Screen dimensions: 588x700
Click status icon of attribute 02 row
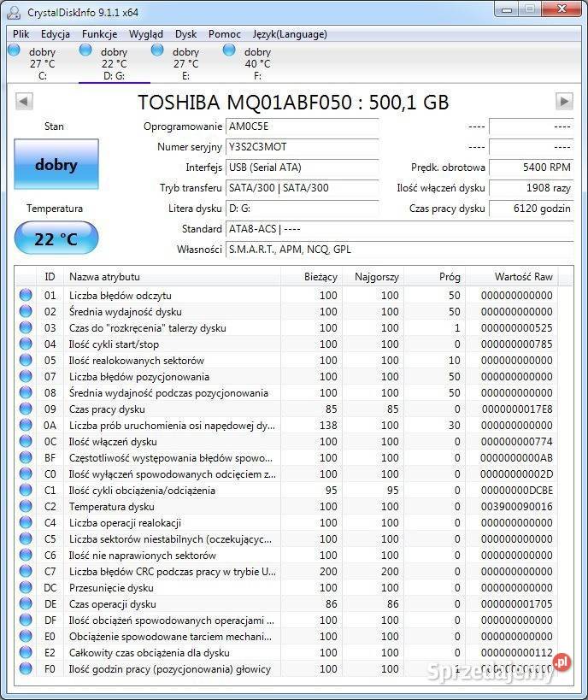26,311
